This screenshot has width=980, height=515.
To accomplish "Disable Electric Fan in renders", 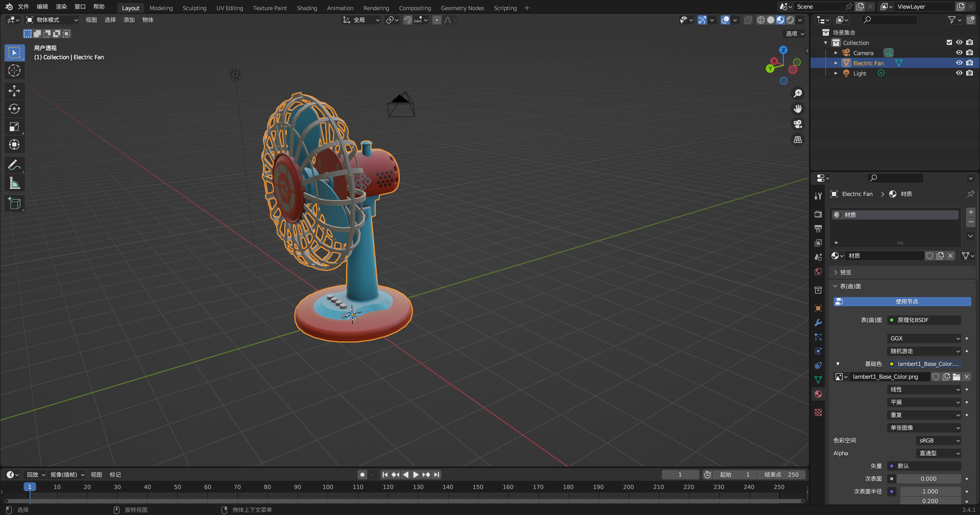I will pos(969,63).
